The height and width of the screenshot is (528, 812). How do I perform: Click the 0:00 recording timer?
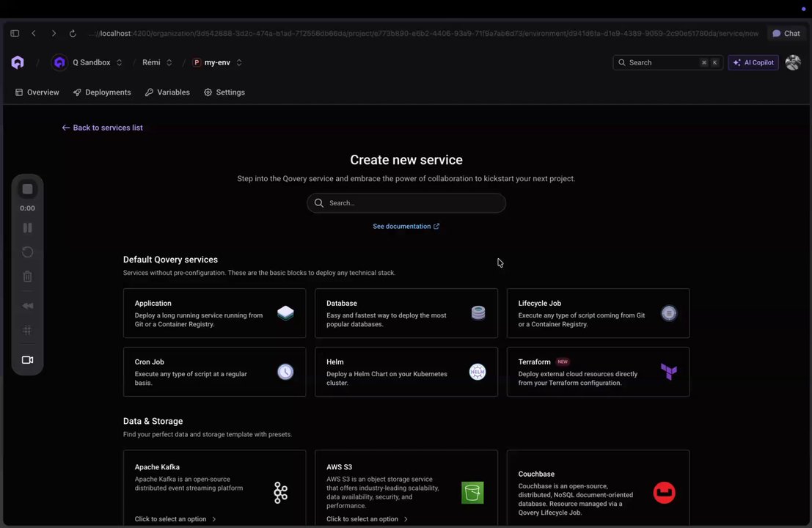[27, 208]
